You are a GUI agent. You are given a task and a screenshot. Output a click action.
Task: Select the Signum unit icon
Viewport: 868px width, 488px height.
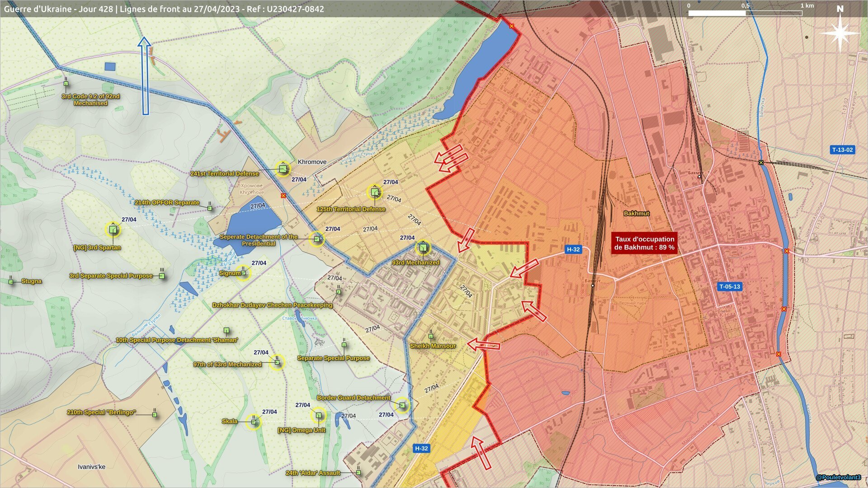click(x=243, y=272)
